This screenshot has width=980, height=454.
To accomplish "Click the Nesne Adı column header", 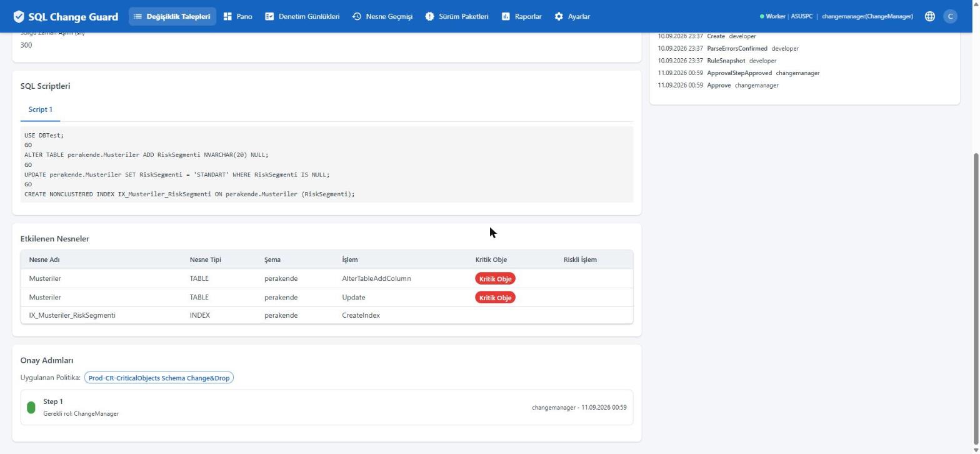I will click(44, 260).
